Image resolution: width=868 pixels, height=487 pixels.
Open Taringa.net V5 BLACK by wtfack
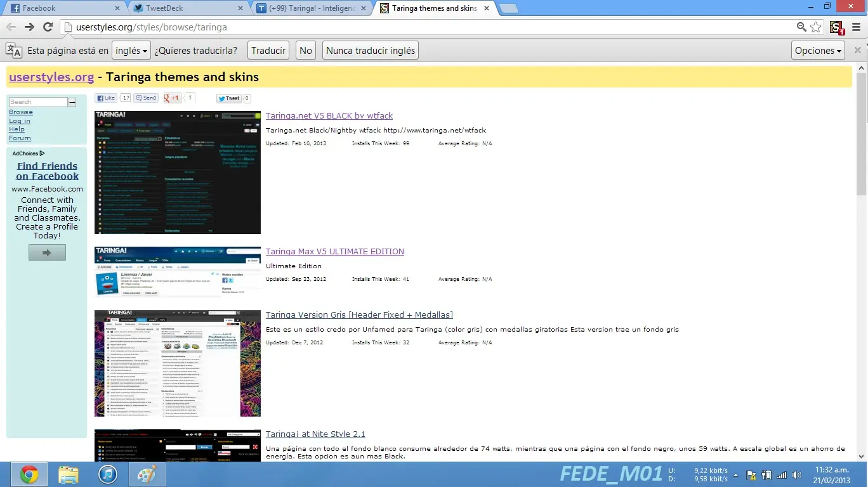click(x=329, y=115)
